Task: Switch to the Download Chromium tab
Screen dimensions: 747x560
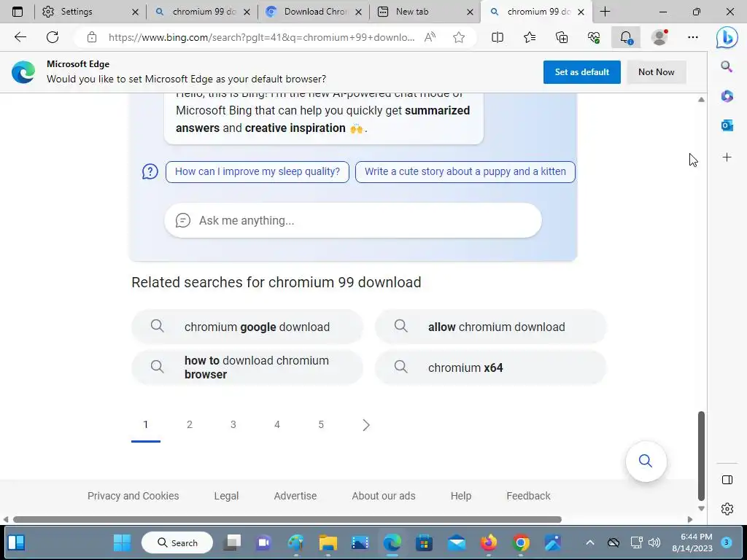Action: 315,12
